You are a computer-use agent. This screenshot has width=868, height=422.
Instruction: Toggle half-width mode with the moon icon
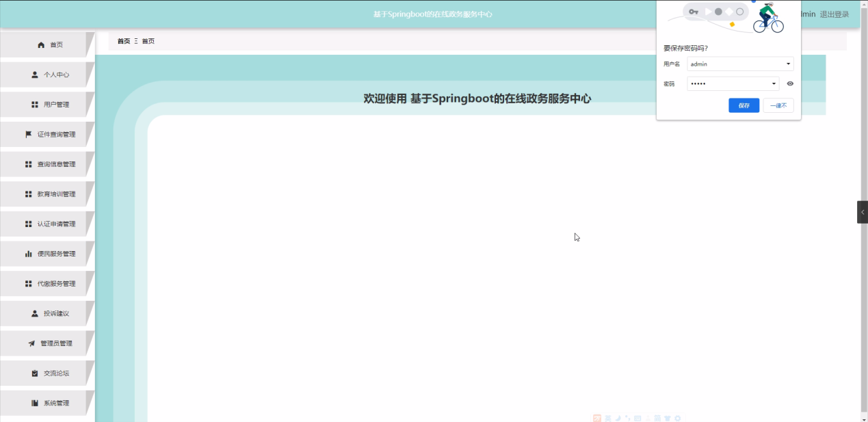[x=618, y=417]
